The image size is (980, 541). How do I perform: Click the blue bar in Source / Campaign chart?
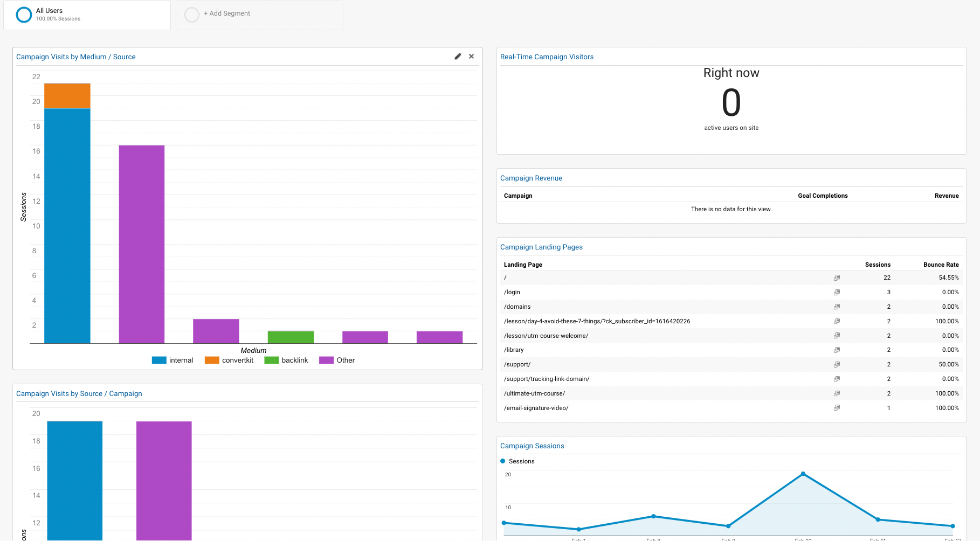(x=75, y=481)
